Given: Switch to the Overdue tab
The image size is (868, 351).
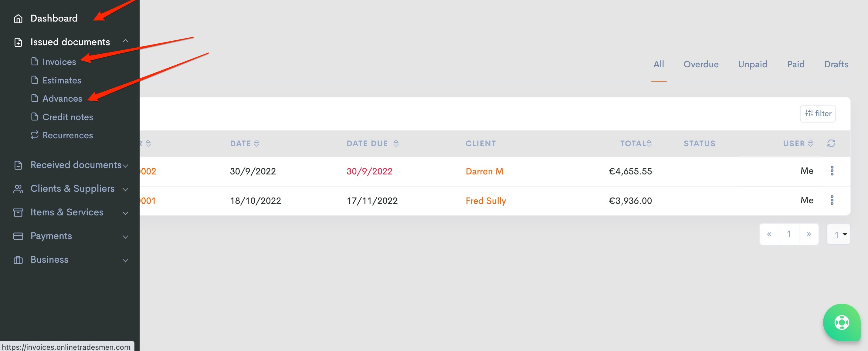Looking at the screenshot, I should 700,64.
